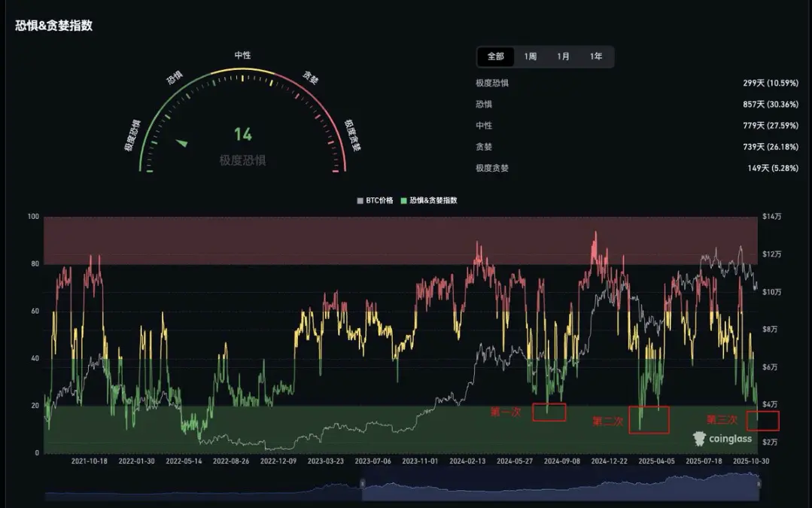Click the 857天 (30.36%) value

pyautogui.click(x=771, y=104)
